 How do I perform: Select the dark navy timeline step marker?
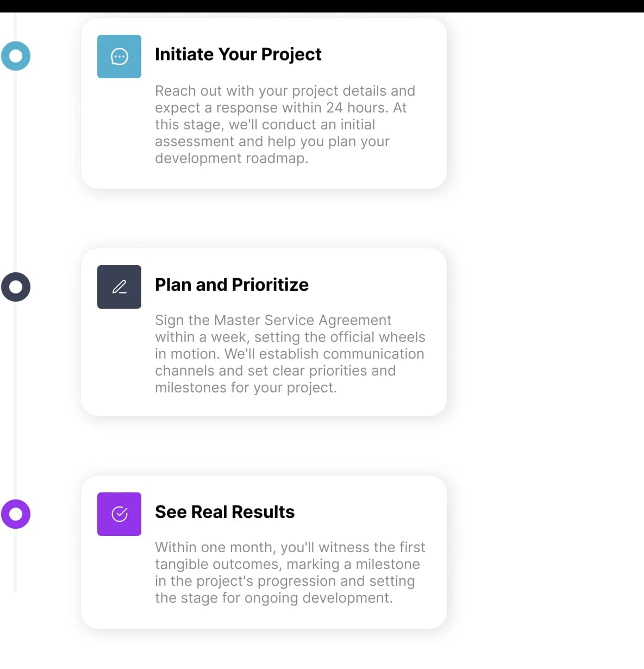(x=16, y=287)
